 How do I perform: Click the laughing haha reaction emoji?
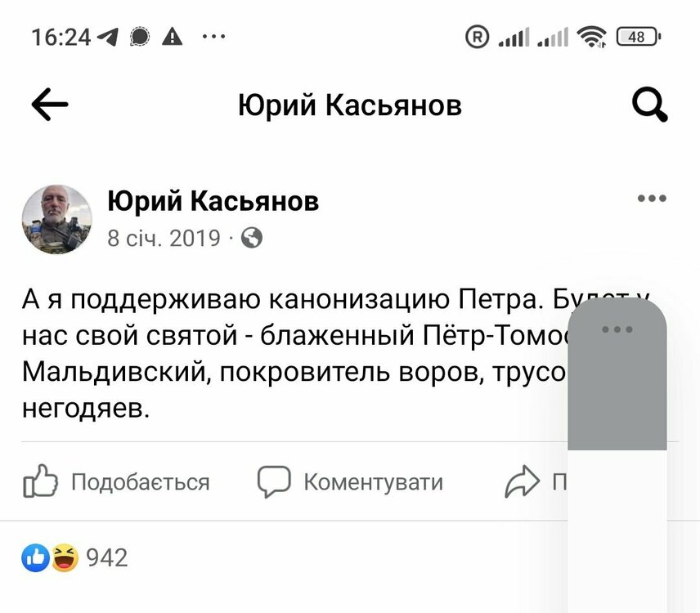pyautogui.click(x=64, y=557)
